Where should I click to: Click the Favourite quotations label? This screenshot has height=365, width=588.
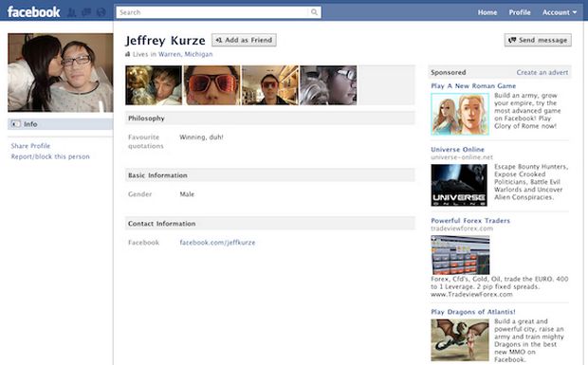146,141
